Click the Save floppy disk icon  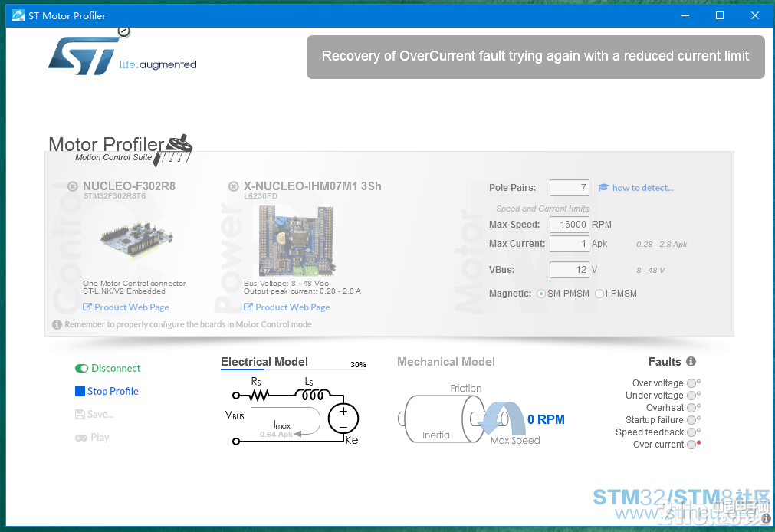point(80,414)
